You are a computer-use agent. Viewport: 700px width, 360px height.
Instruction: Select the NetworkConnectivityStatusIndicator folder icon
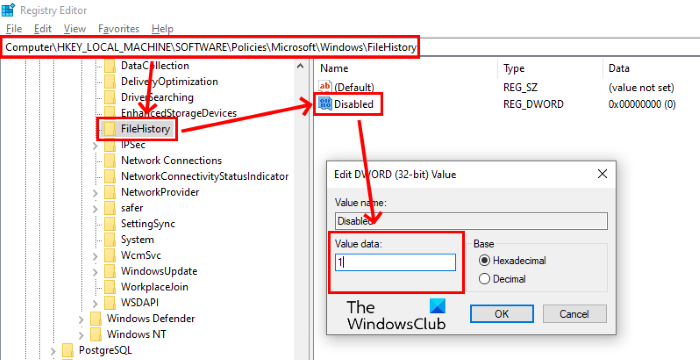[110, 176]
